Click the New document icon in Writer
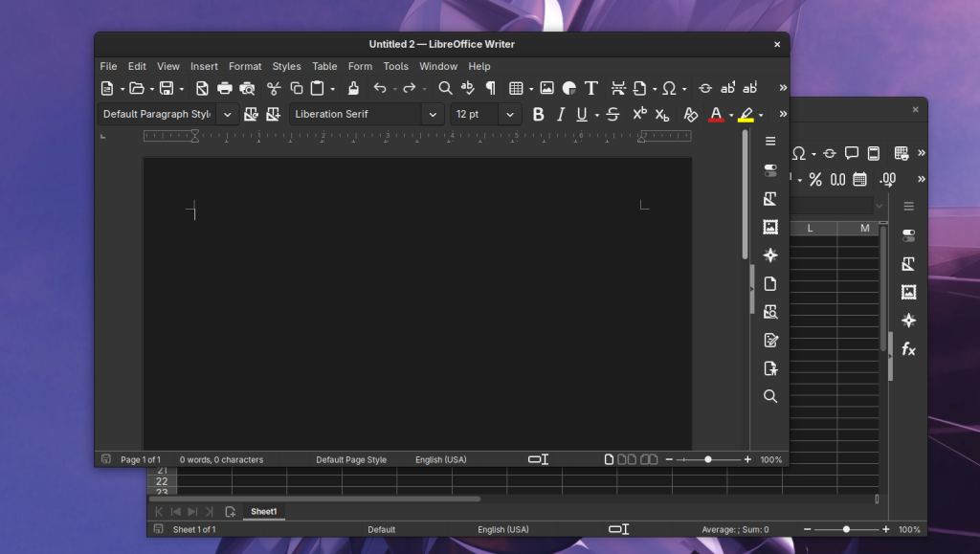The height and width of the screenshot is (554, 980). (107, 88)
